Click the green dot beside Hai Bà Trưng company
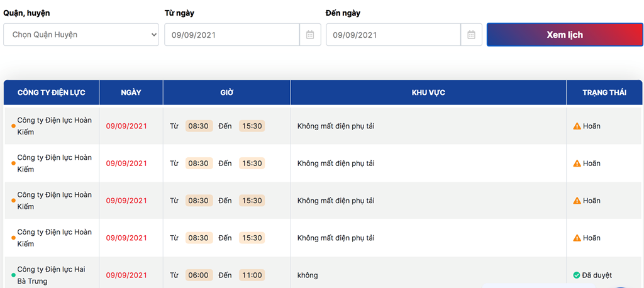The height and width of the screenshot is (288, 644). pyautogui.click(x=13, y=275)
